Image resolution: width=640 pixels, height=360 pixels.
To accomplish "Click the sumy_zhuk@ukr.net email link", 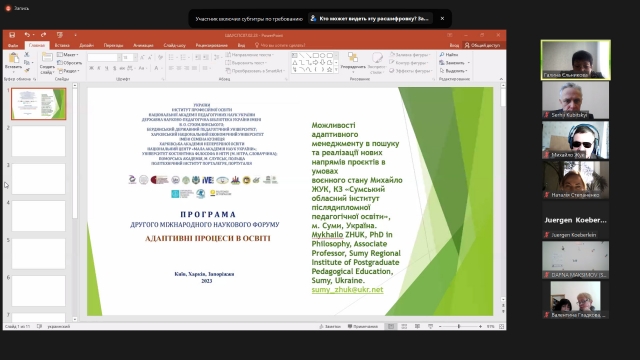I will (347, 290).
